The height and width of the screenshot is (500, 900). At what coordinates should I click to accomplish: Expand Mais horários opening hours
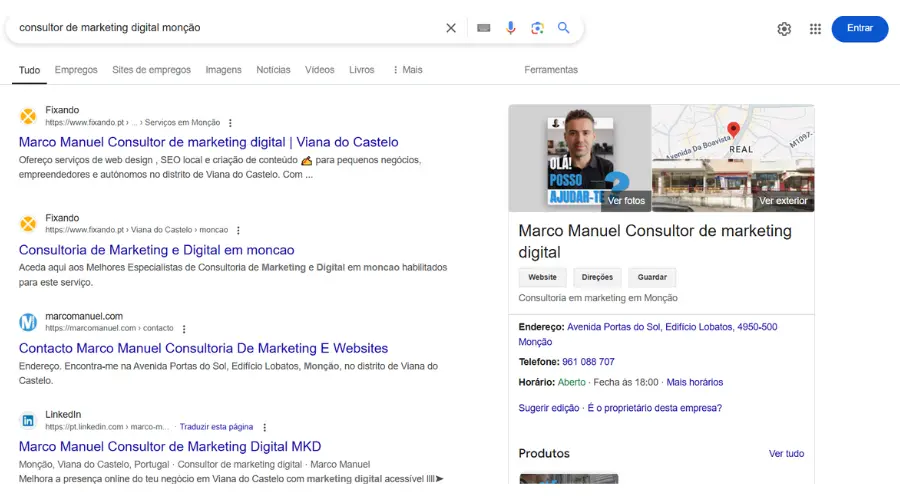coord(695,382)
